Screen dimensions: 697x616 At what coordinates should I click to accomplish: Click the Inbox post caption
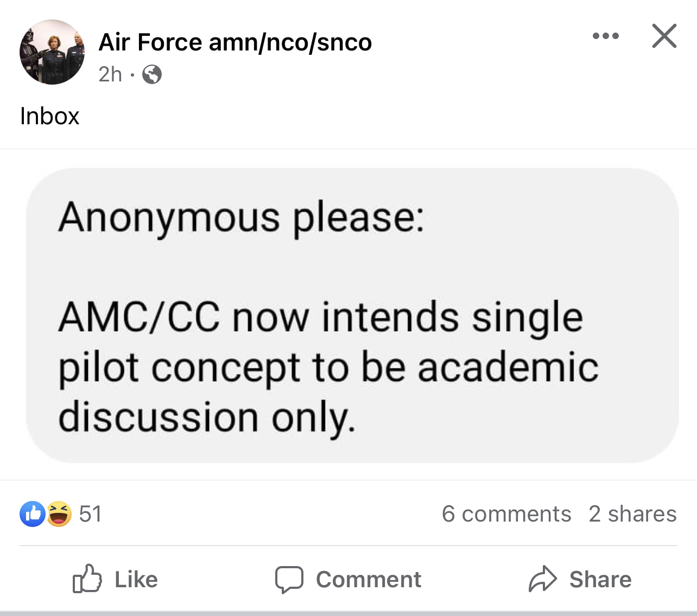click(50, 116)
